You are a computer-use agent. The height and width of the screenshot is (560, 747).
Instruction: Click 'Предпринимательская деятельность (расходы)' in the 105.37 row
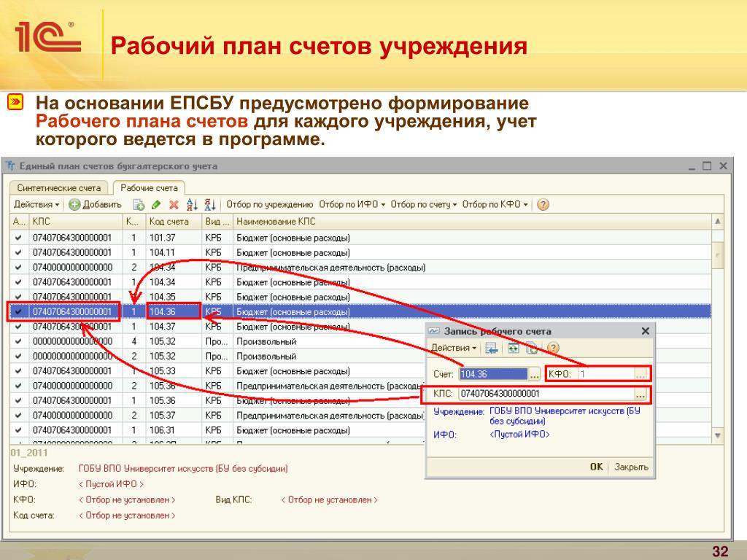[330, 415]
